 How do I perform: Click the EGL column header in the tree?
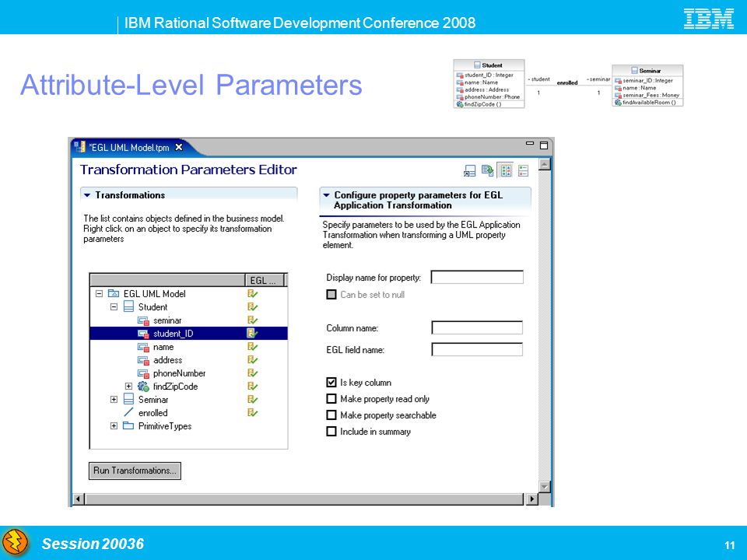(x=265, y=280)
